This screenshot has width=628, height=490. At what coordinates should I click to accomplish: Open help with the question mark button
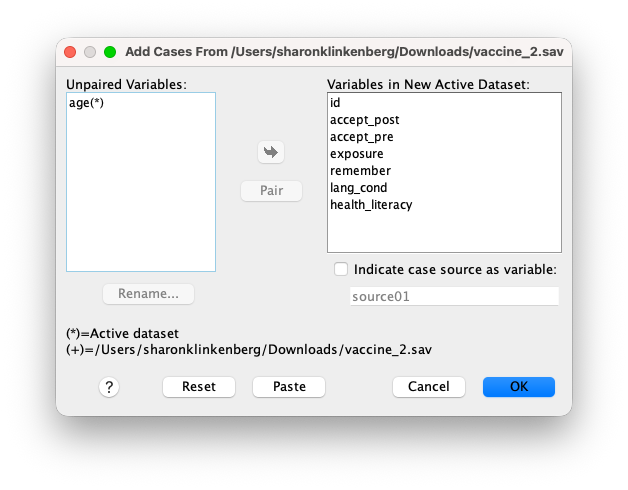point(109,387)
